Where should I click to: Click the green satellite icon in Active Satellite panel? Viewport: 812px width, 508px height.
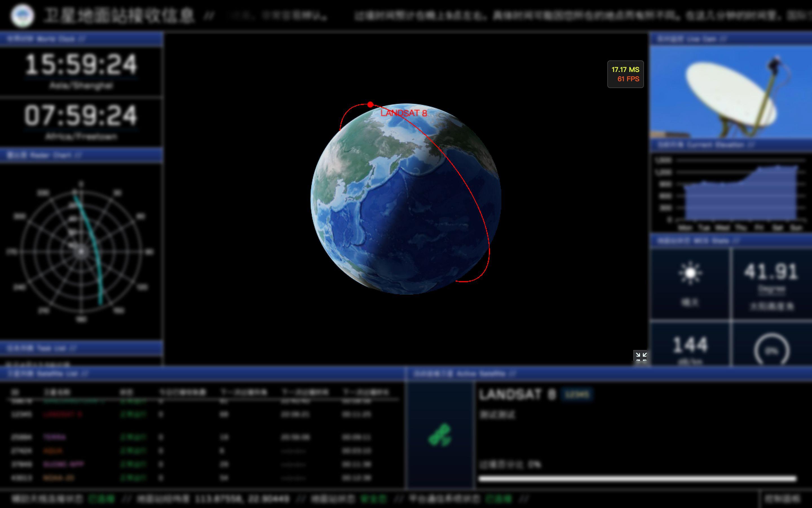(440, 435)
